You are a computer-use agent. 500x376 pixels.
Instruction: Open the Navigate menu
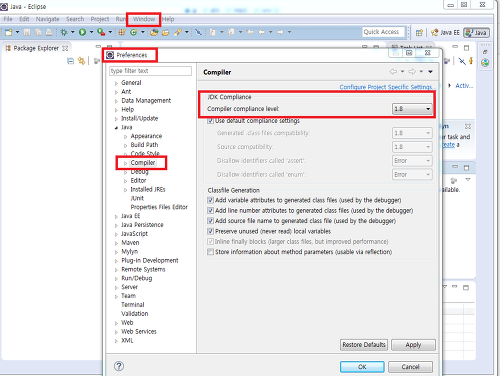[48, 19]
